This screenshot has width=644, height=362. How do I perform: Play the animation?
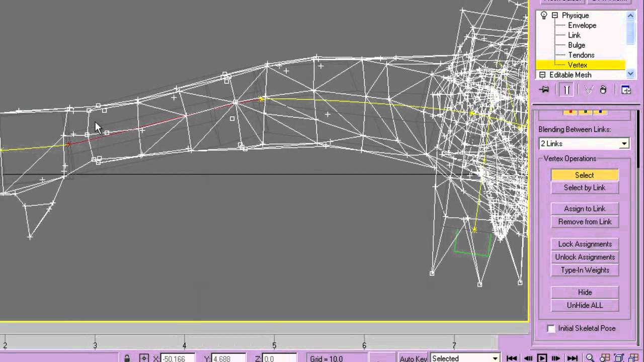click(x=542, y=358)
